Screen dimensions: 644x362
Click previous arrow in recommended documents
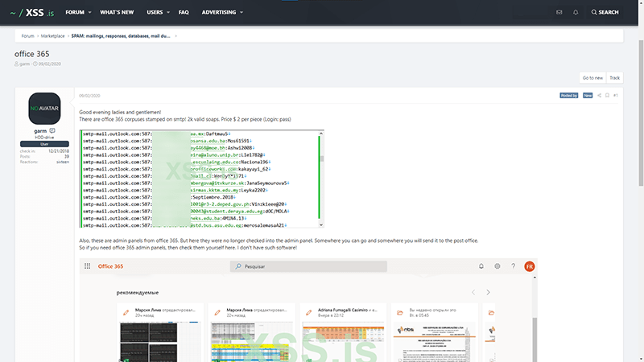coord(473,292)
